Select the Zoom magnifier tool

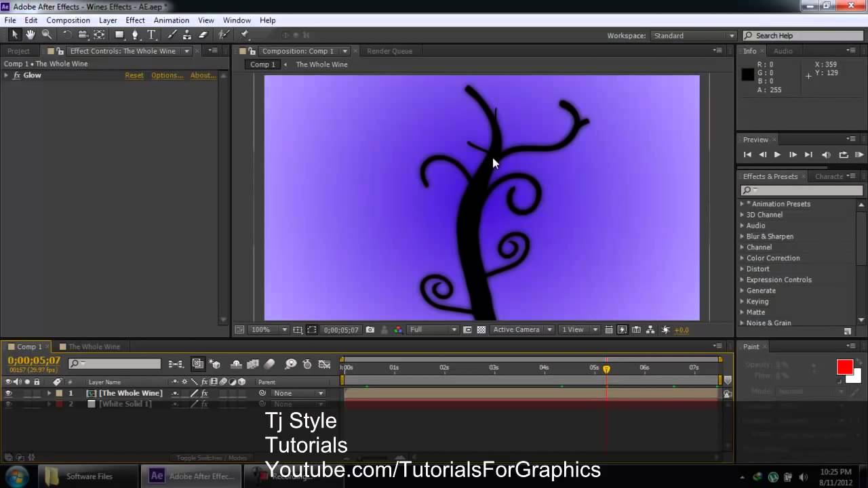[47, 35]
